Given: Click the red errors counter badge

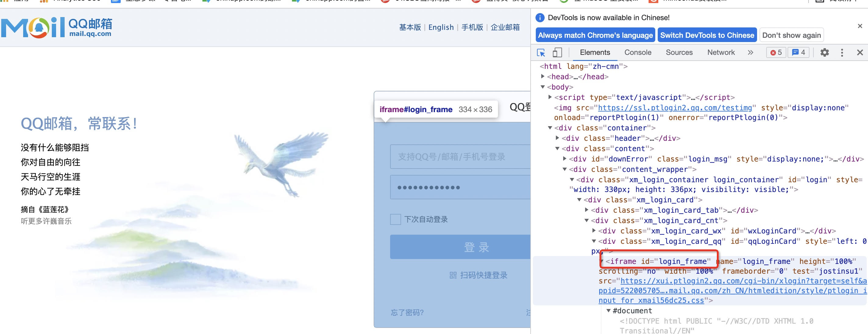Looking at the screenshot, I should point(776,53).
